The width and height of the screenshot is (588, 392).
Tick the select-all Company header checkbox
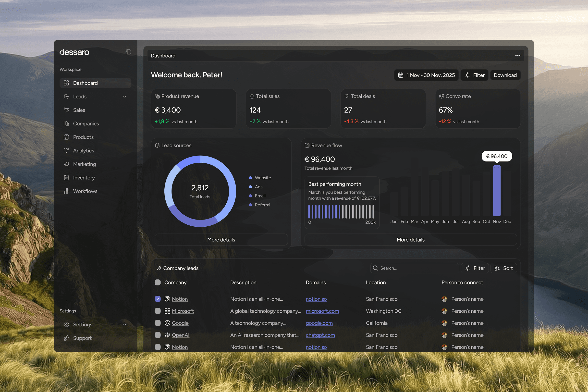(x=158, y=282)
